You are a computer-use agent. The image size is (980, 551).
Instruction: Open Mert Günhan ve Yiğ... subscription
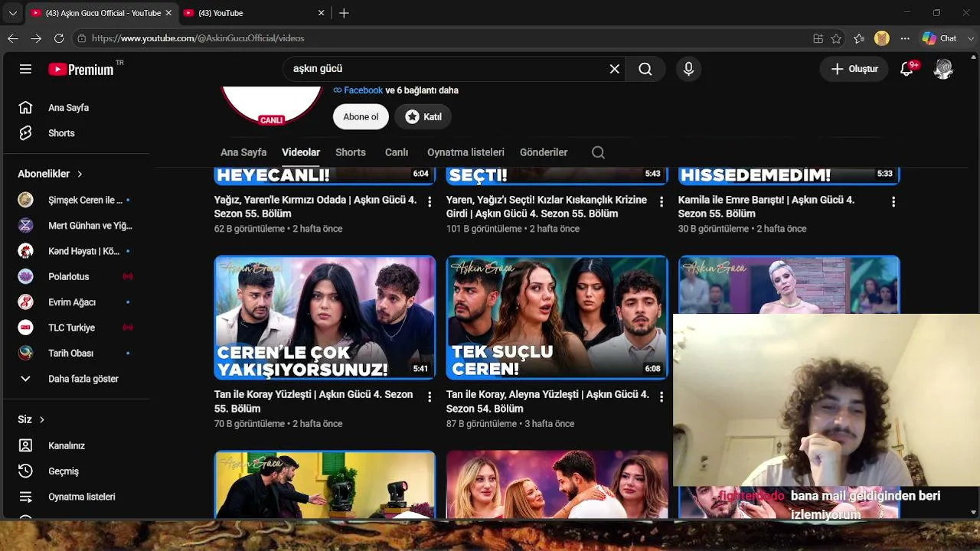click(x=77, y=226)
